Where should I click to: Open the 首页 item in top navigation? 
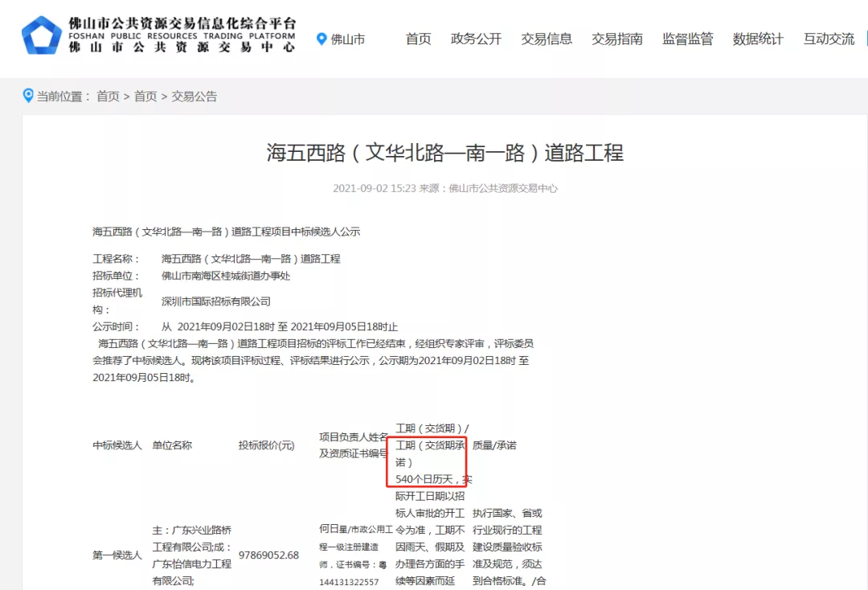418,39
